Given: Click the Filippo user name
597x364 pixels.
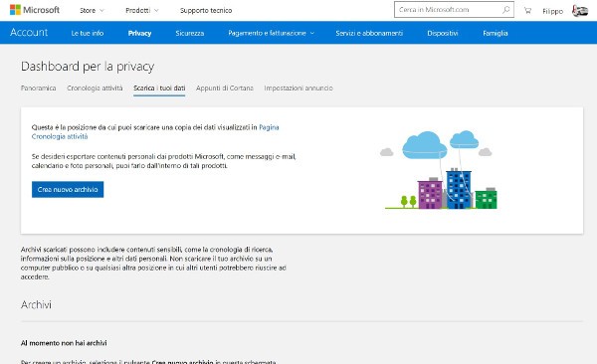Looking at the screenshot, I should [x=552, y=11].
